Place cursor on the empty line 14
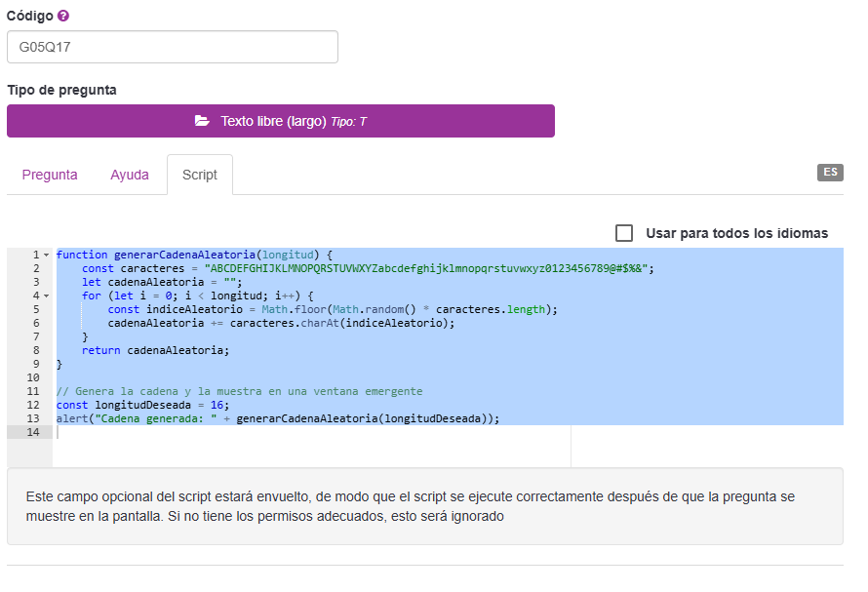 point(293,432)
